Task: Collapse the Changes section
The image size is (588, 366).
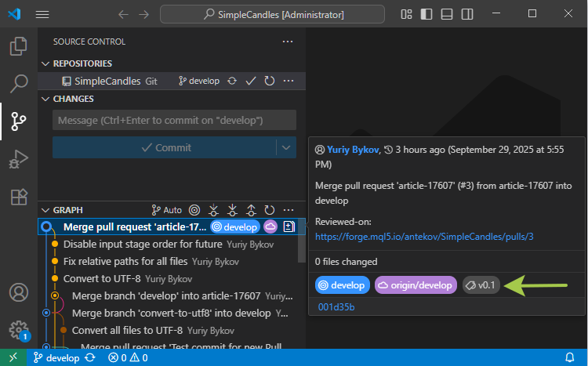Action: (45, 99)
